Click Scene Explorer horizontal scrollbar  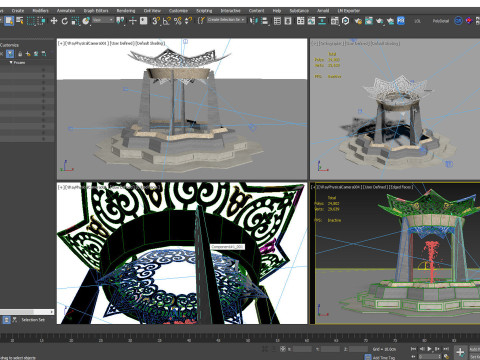(x=27, y=312)
